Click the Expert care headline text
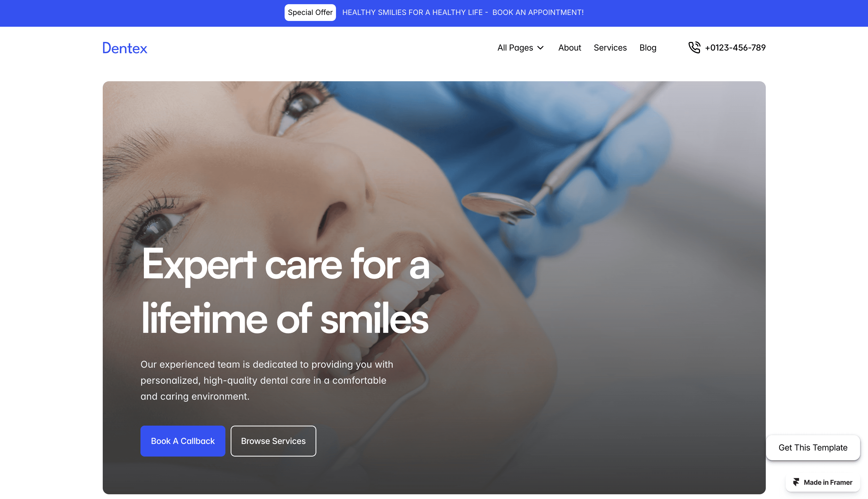868x499 pixels. coord(285,291)
